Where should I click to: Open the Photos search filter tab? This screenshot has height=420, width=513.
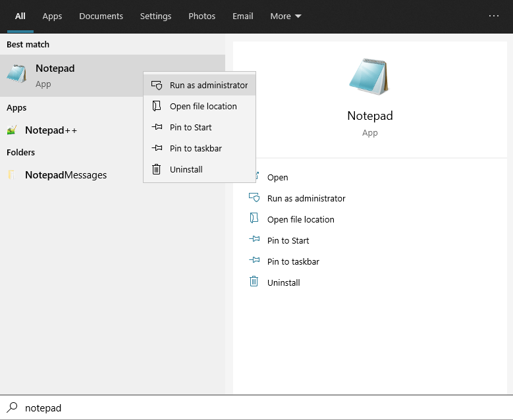point(202,16)
